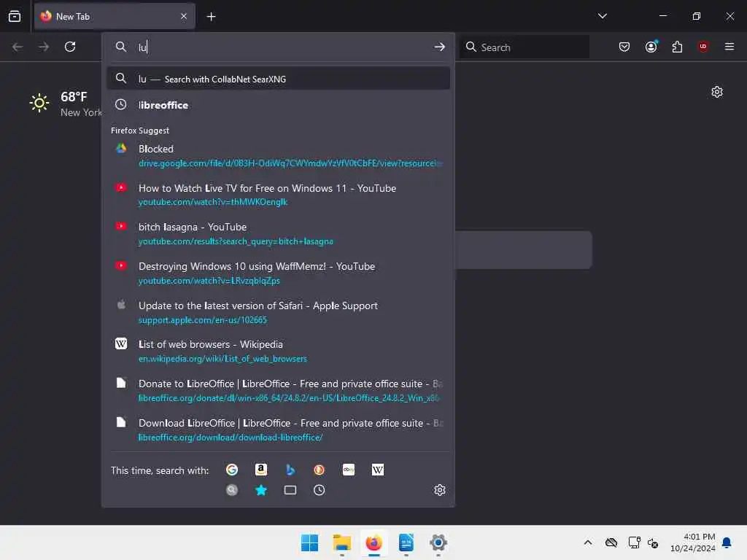Open 'Update to the latest version of Safari' suggestion
The width and height of the screenshot is (747, 560).
tap(278, 312)
